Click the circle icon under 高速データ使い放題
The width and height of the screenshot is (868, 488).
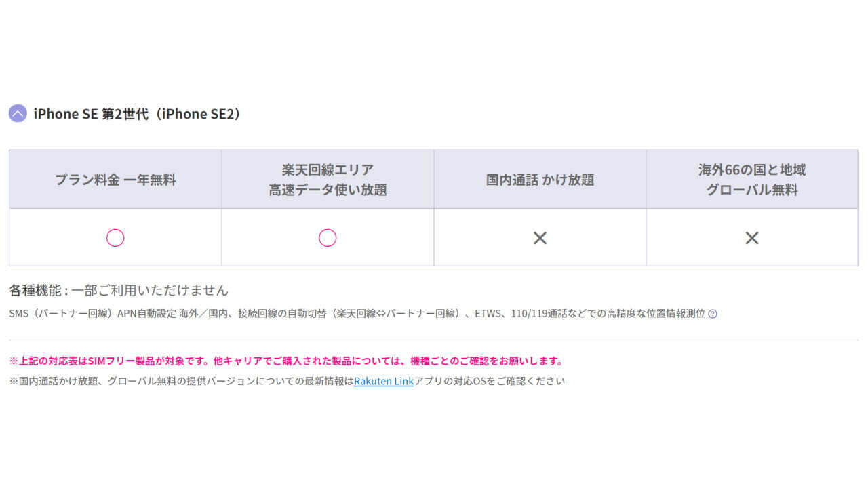click(x=328, y=238)
